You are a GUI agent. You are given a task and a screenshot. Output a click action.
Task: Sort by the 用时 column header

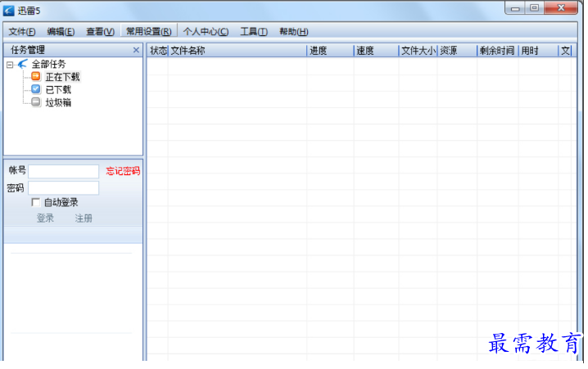click(x=539, y=51)
